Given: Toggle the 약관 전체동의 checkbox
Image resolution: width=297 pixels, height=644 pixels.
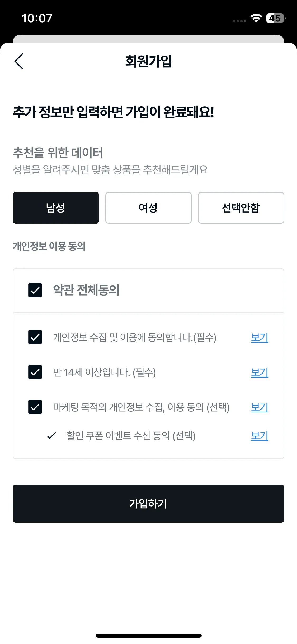Looking at the screenshot, I should (35, 290).
